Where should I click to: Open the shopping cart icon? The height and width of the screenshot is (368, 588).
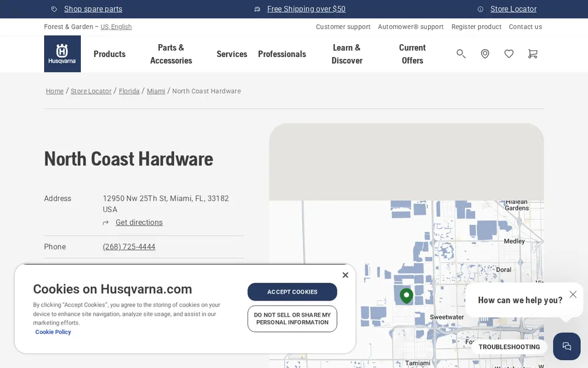(532, 54)
